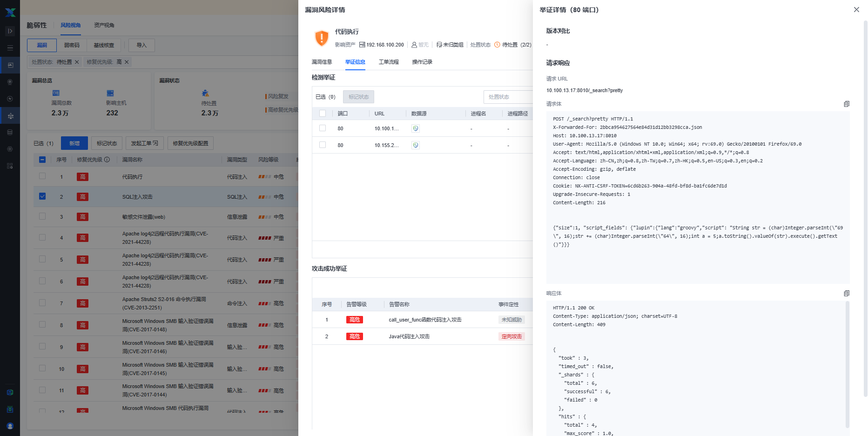The width and height of the screenshot is (868, 436).
Task: Check the first port 80 evidence row
Action: click(x=323, y=128)
